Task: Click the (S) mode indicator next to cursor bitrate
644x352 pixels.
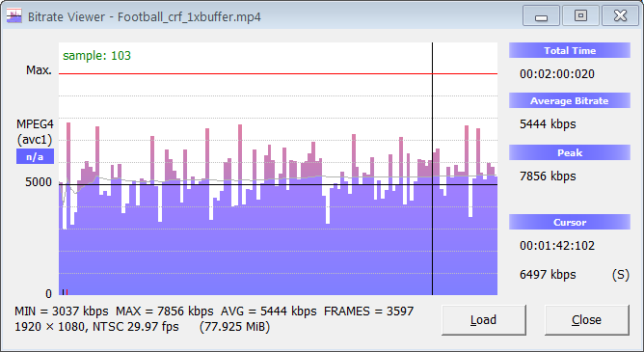Action: point(620,275)
